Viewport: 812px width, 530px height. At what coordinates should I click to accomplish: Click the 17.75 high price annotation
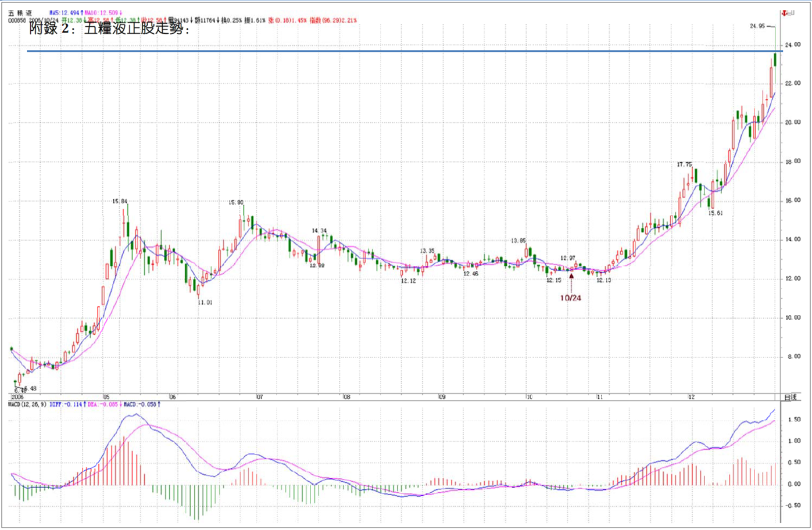coord(684,165)
